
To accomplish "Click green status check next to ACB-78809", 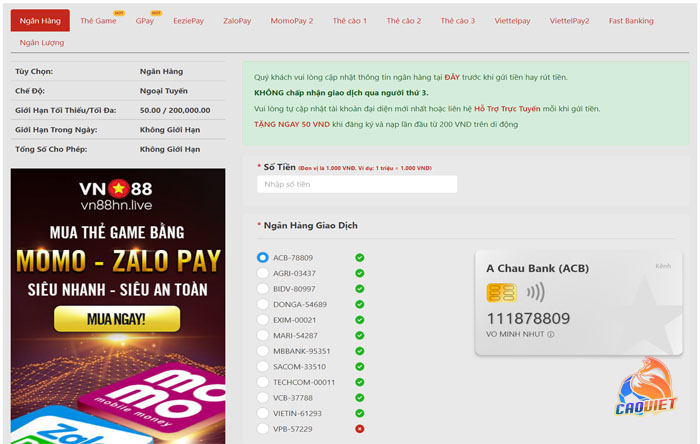I will coord(359,257).
